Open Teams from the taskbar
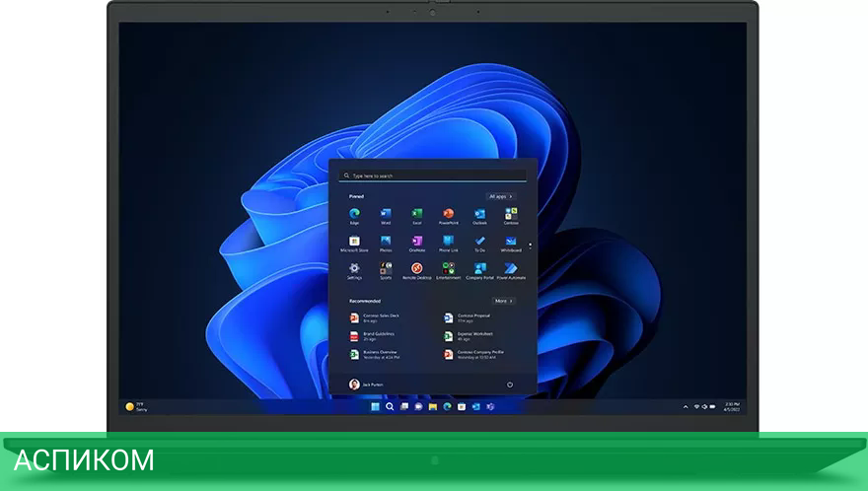The width and height of the screenshot is (868, 491). tap(490, 406)
